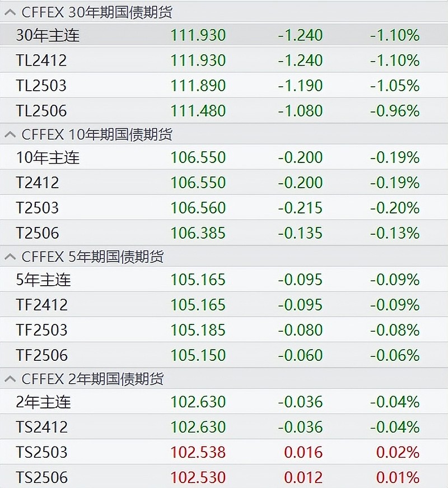Select the TL2506 contract row
Viewport: 448px width, 488px height.
click(x=224, y=111)
